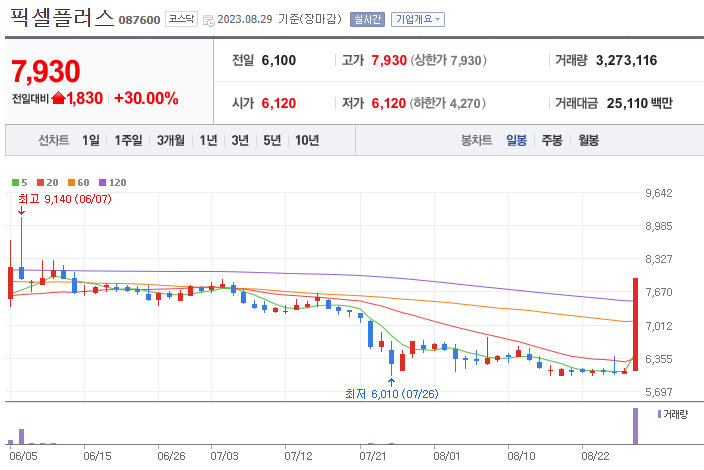704x470 pixels.
Task: Click the 거래량 value 3,273,116
Action: click(x=626, y=60)
